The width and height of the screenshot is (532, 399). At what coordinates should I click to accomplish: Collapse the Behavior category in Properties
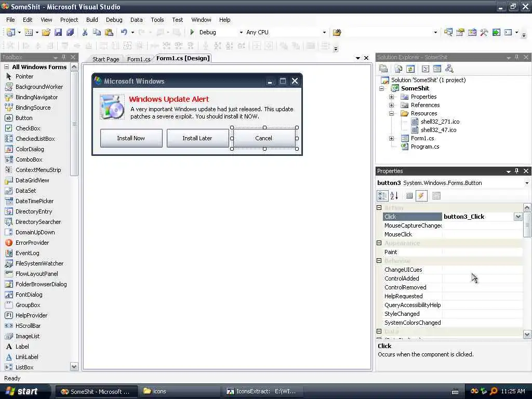click(379, 261)
